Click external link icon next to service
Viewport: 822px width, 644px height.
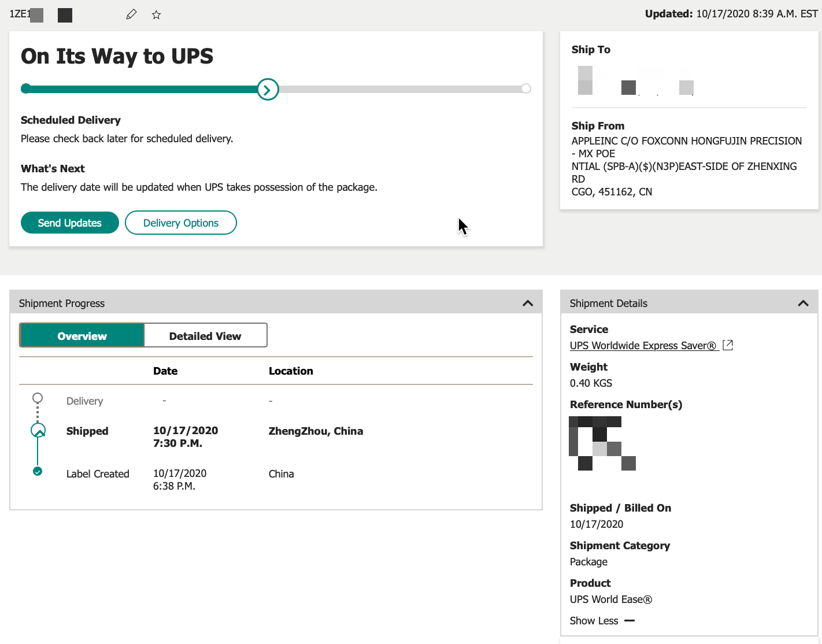[x=728, y=345]
